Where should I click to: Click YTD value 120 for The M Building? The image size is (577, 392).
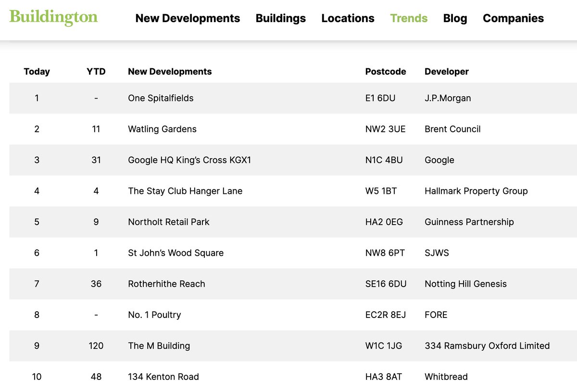(x=96, y=346)
